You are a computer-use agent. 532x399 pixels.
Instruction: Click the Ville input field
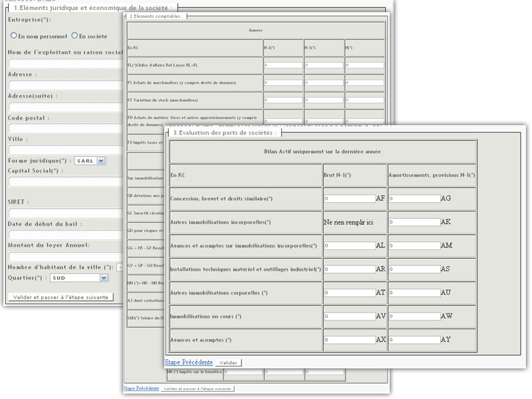tap(66, 150)
